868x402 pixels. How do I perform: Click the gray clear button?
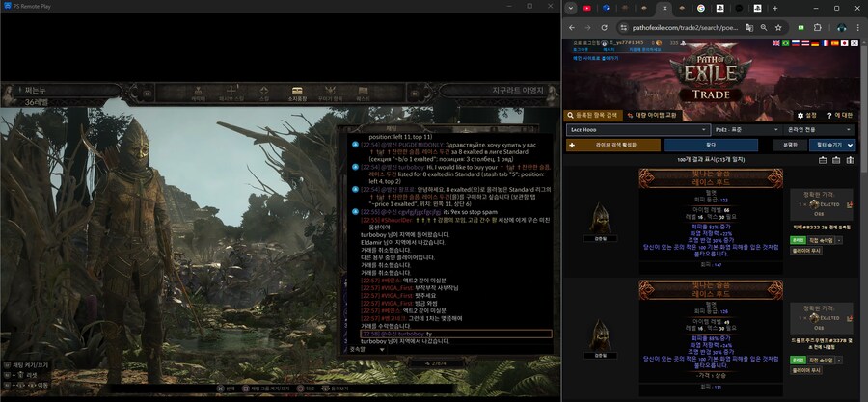pyautogui.click(x=789, y=145)
